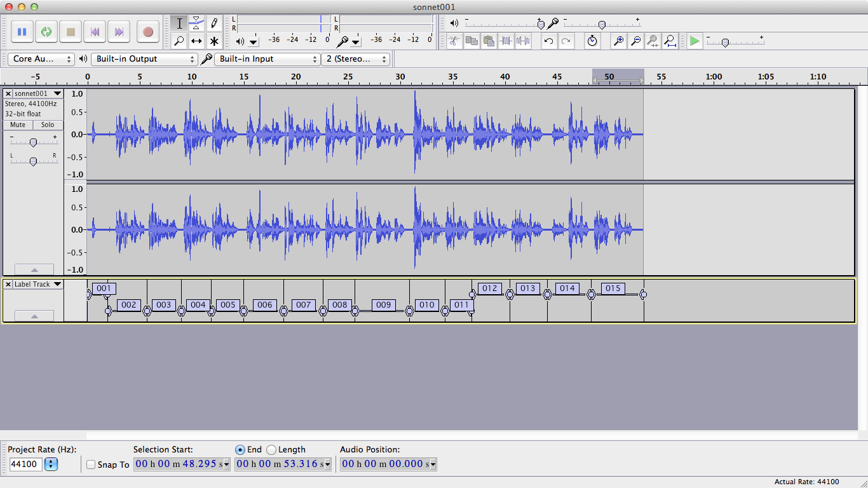Viewport: 868px width, 488px height.
Task: Select the Draw pencil tool
Action: click(214, 24)
